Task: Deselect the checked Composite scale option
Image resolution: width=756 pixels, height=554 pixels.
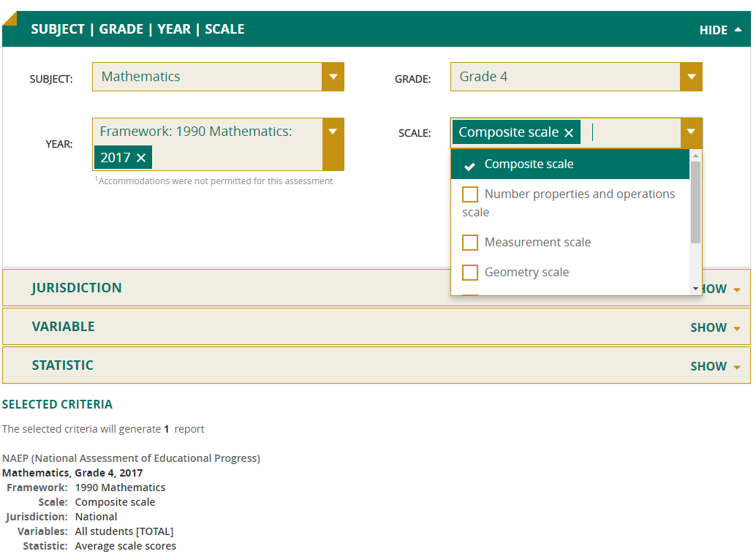Action: coord(470,165)
